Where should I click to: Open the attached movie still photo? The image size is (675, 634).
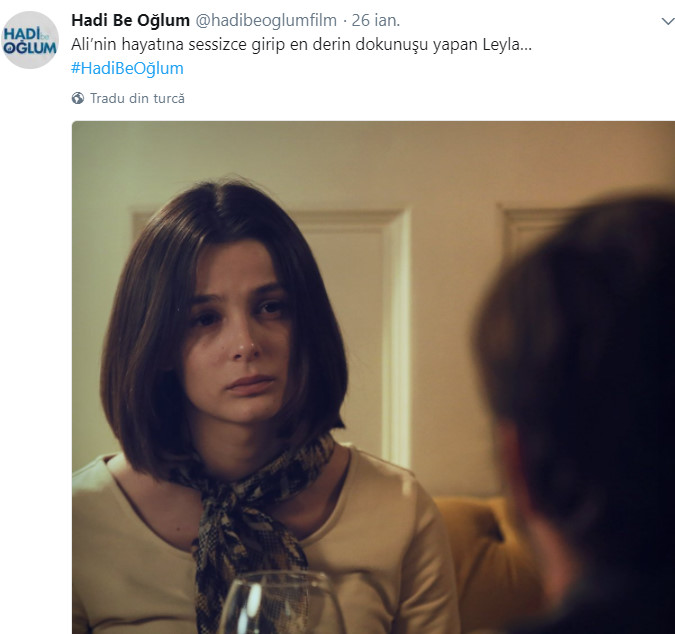[x=373, y=377]
